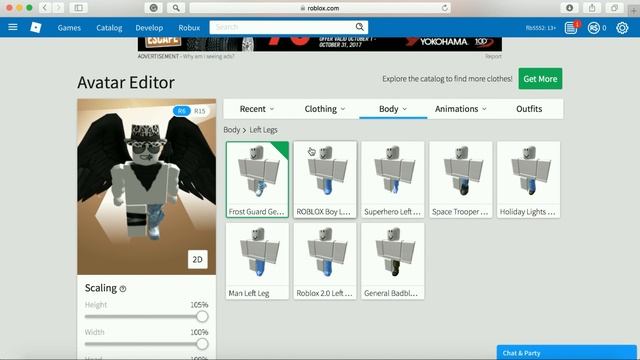Click the avatar 3D preview image
Screen dimensions: 640x360
[x=147, y=187]
